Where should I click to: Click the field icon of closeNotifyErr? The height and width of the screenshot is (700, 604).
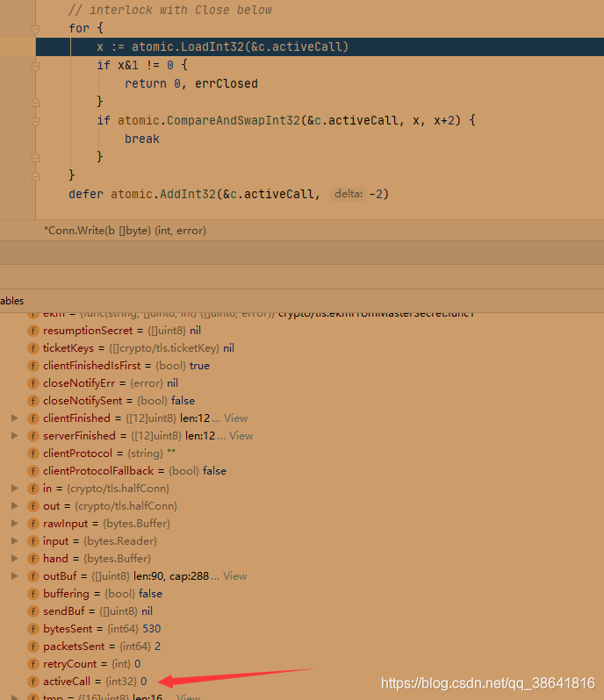[x=33, y=383]
